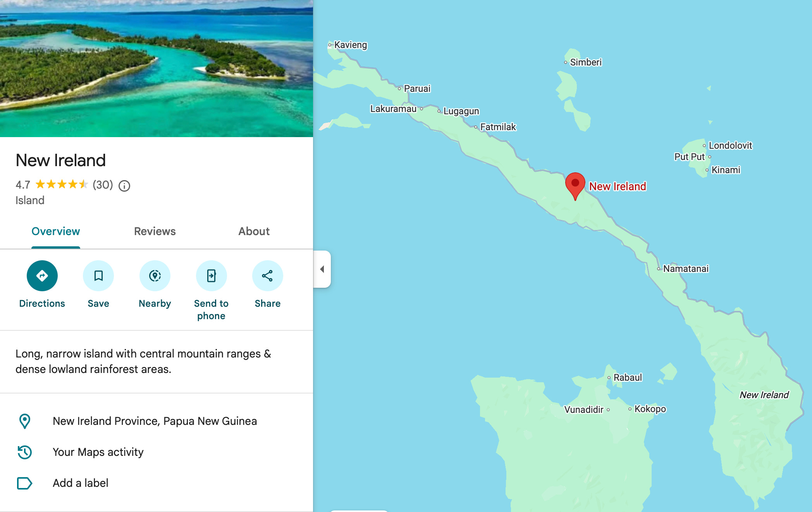Open the Nearby search icon

pos(155,276)
